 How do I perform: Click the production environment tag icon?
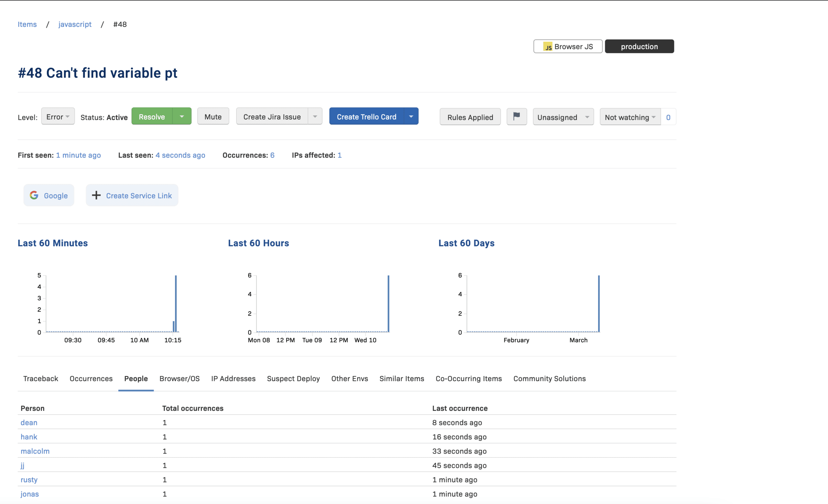(x=640, y=46)
